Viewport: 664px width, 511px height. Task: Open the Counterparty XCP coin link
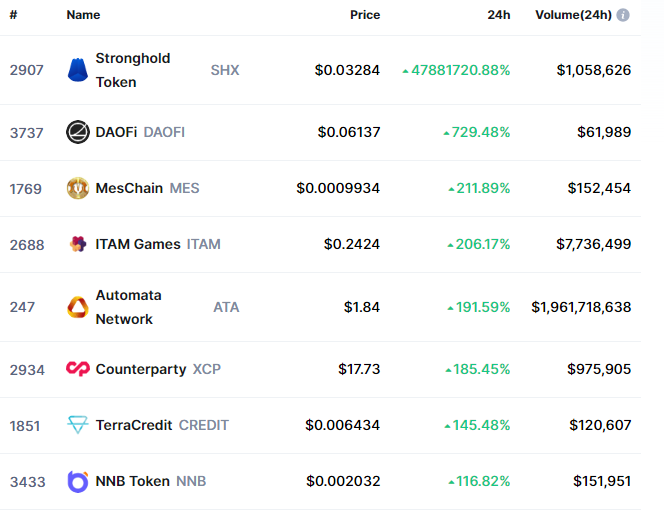(x=158, y=369)
